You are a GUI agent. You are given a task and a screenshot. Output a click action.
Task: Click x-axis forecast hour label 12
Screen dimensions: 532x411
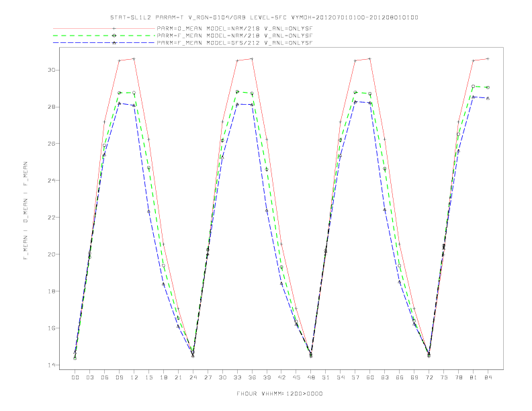click(134, 377)
